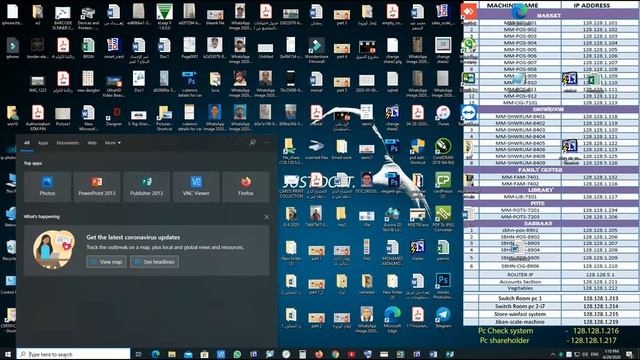This screenshot has width=640, height=360.
Task: Open the scanned files desktop icon
Action: click(316, 149)
